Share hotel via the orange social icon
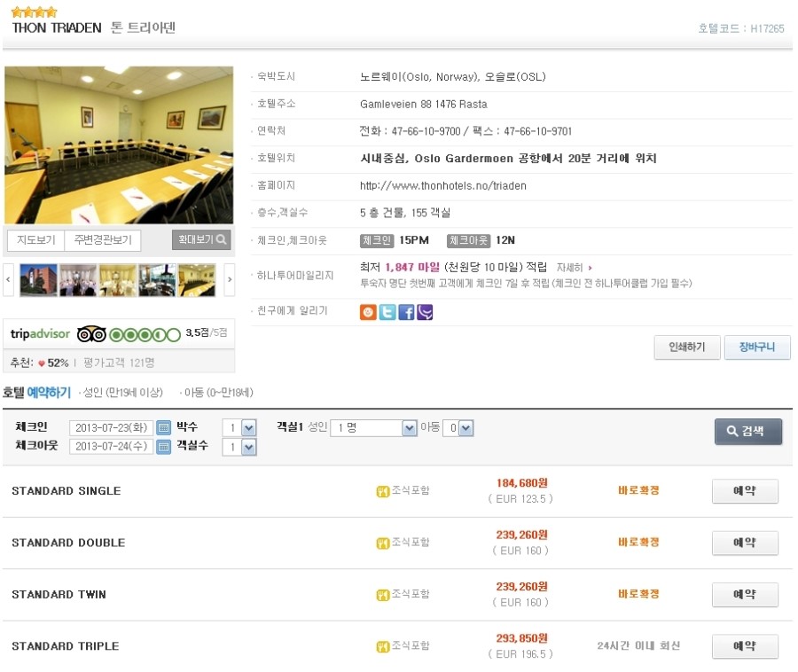This screenshot has width=798, height=672. coord(368,312)
